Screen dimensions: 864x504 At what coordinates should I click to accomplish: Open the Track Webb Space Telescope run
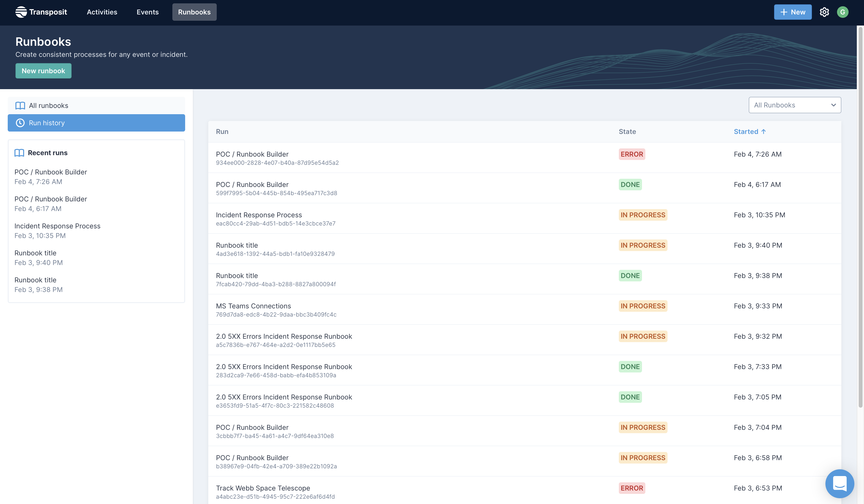click(263, 488)
